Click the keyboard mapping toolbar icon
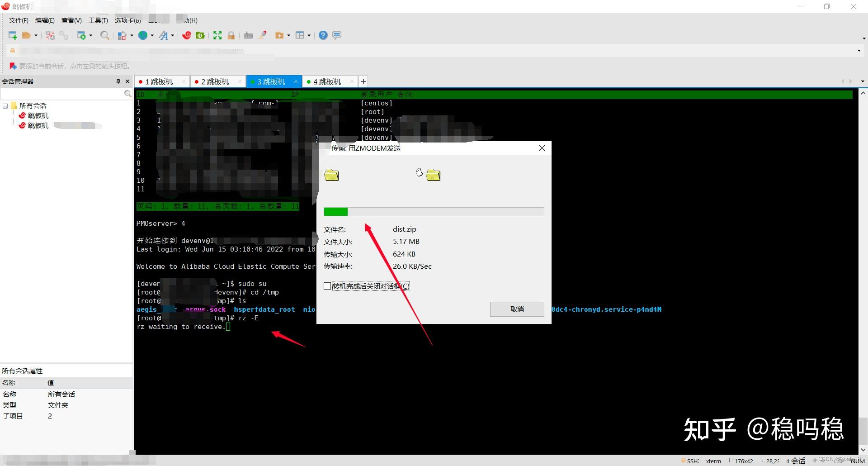The height and width of the screenshot is (466, 868). (x=248, y=35)
